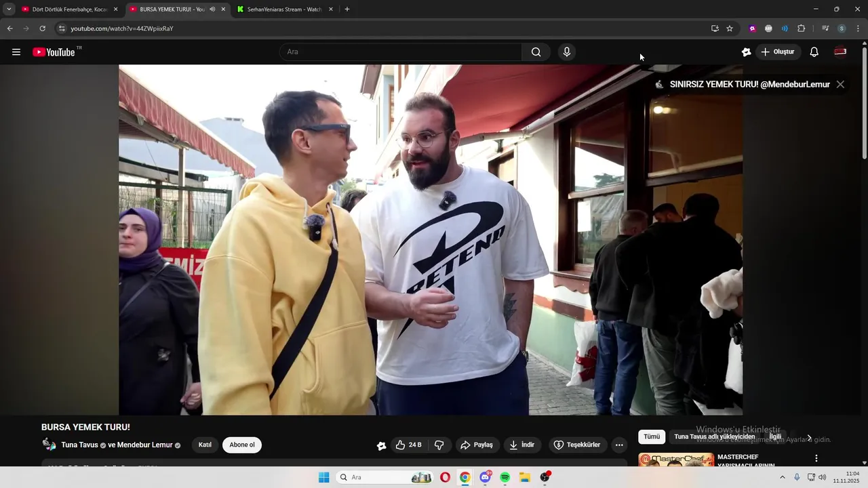
Task: Switch to the Dört Dörtlük Fenerbahçe tab
Action: tap(70, 9)
